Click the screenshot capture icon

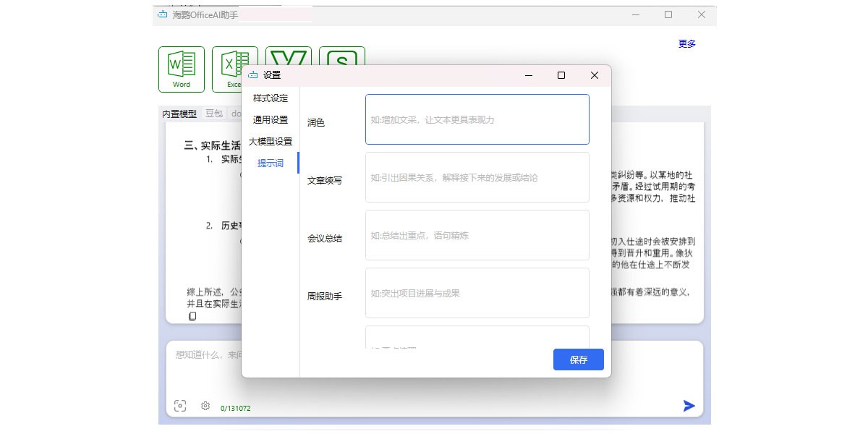point(180,406)
